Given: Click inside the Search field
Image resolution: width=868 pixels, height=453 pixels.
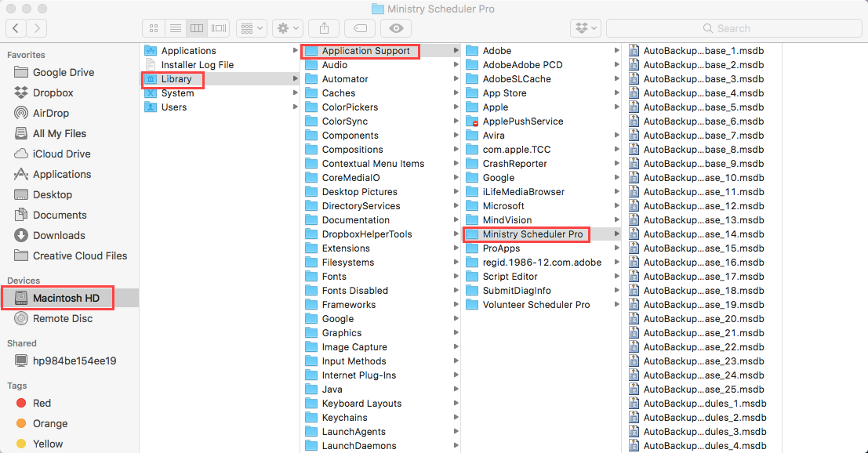Looking at the screenshot, I should point(733,28).
